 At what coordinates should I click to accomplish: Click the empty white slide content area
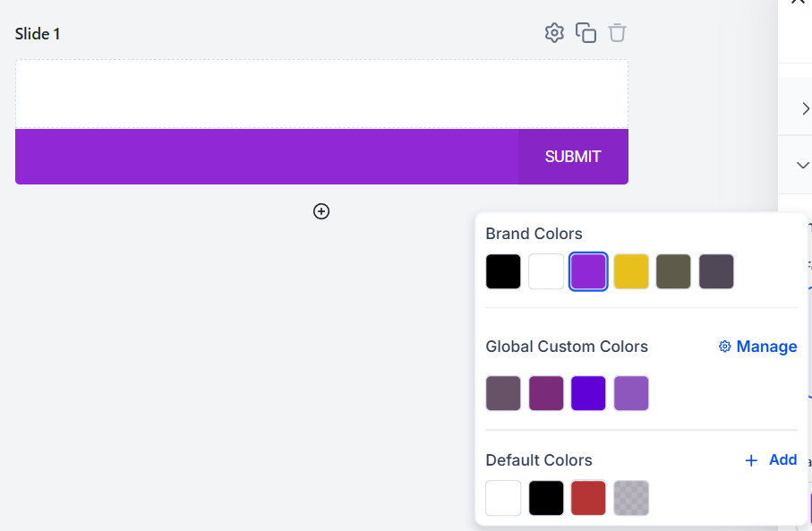321,94
